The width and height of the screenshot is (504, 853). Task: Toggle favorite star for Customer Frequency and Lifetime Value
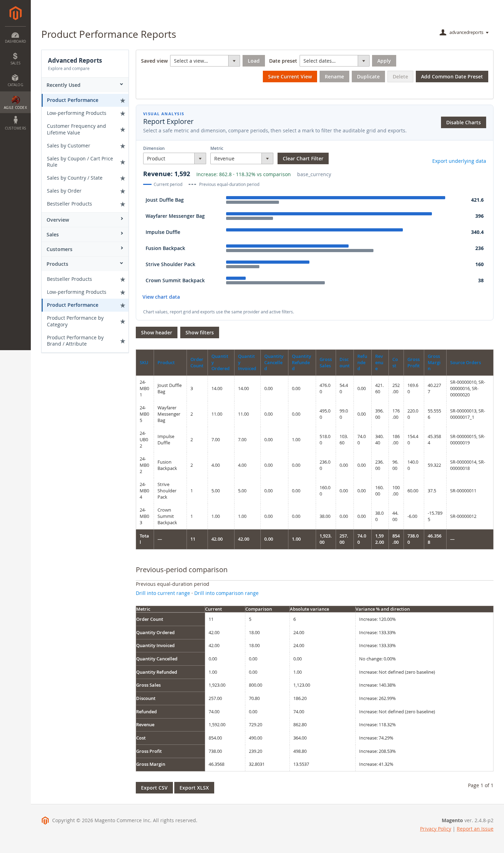[122, 130]
